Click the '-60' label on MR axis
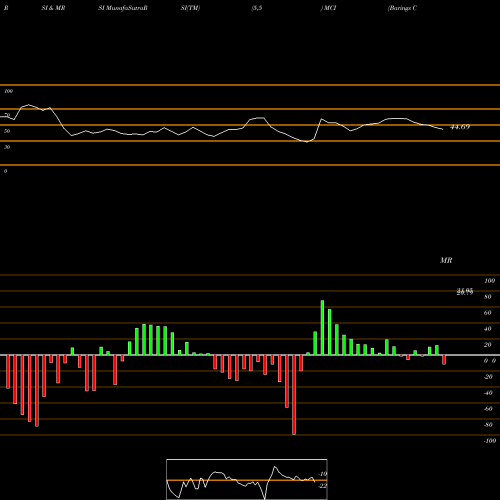The width and height of the screenshot is (500, 500). pos(488,409)
